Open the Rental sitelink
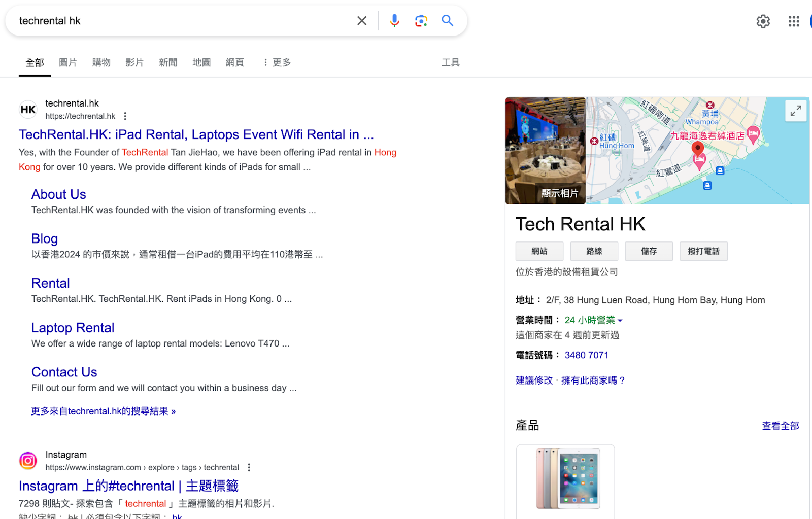This screenshot has height=519, width=812. pyautogui.click(x=51, y=283)
